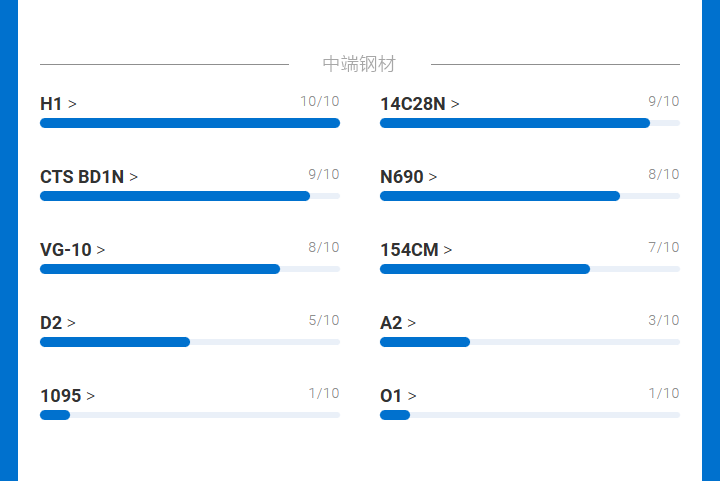Open the 14C28N steel link
The image size is (720, 481).
click(x=419, y=104)
